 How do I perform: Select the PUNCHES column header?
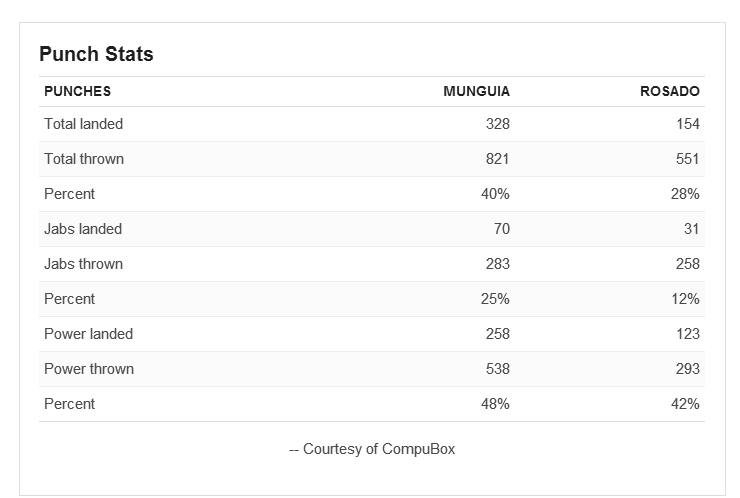[77, 91]
